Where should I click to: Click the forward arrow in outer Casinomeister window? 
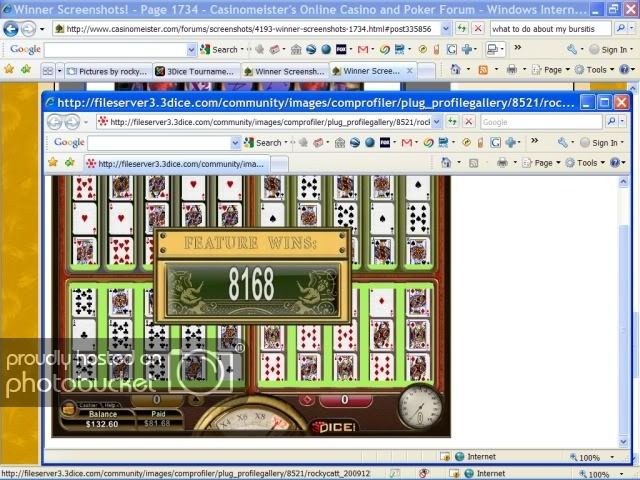click(28, 29)
